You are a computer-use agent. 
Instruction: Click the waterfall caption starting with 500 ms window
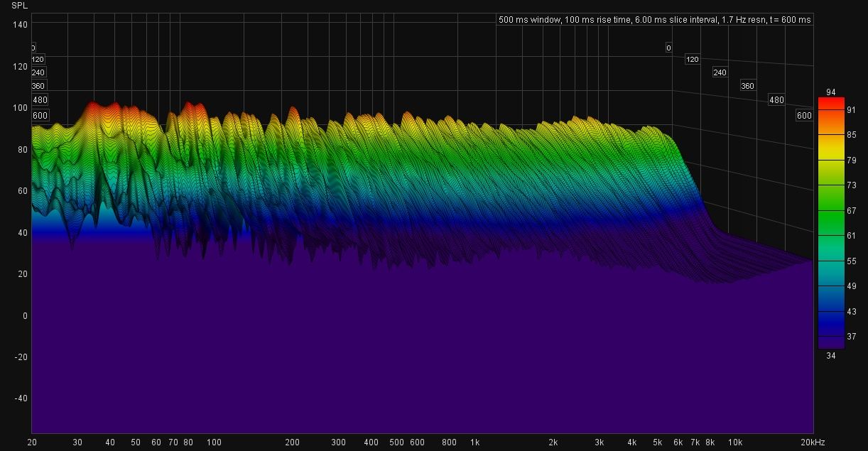click(654, 20)
